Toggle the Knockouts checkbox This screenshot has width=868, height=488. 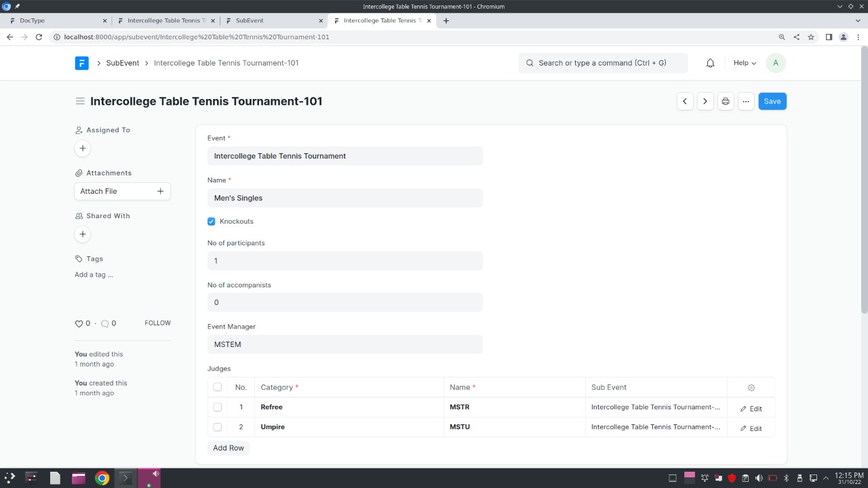[212, 222]
